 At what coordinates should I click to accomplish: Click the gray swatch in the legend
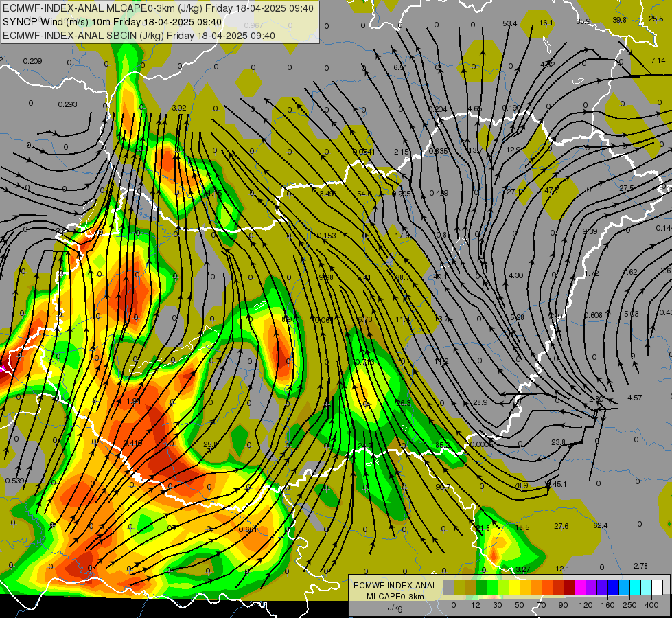coord(448,587)
